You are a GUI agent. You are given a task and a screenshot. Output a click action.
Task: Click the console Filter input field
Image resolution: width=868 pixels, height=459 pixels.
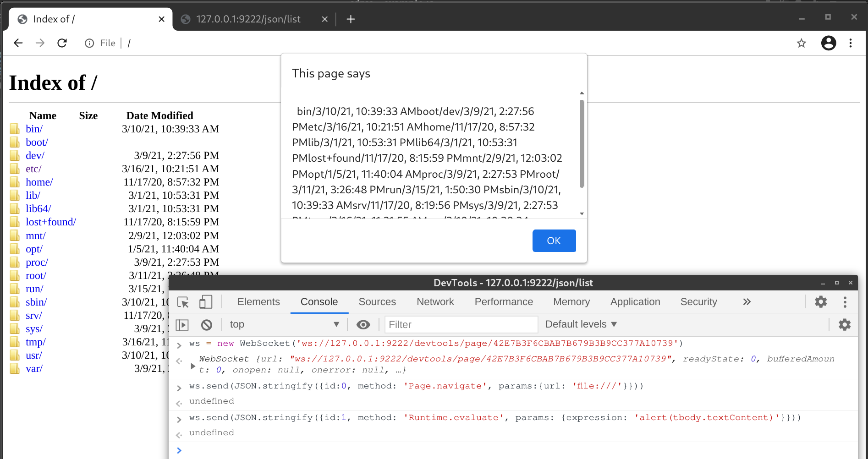tap(461, 325)
